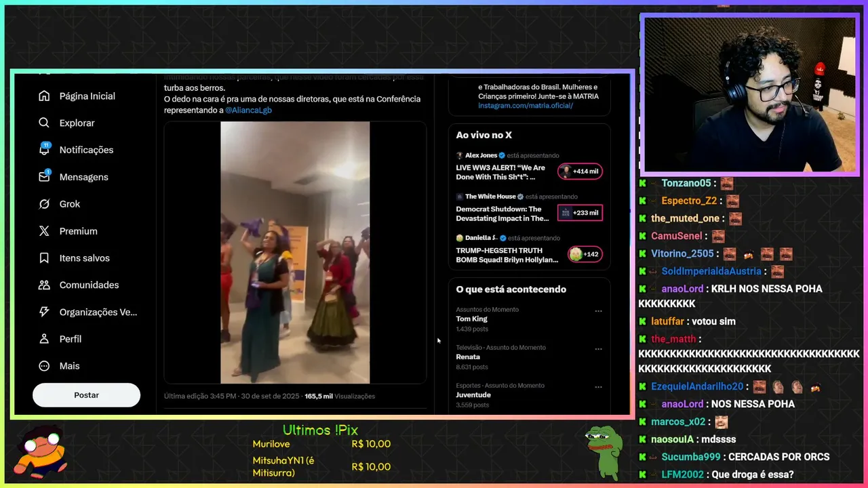The image size is (868, 488).
Task: Click the Comunidades people icon
Action: 44,285
